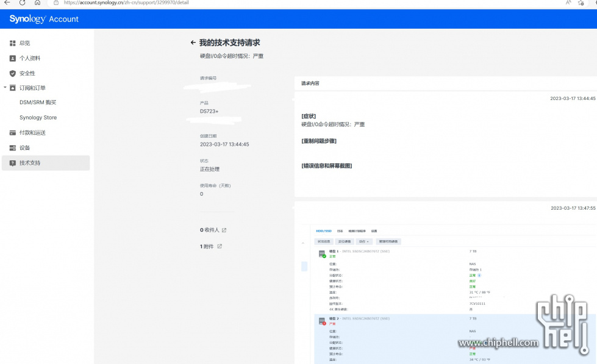
Task: Collapse the list with the chevron beside 硬盘 1
Action: pos(303,243)
